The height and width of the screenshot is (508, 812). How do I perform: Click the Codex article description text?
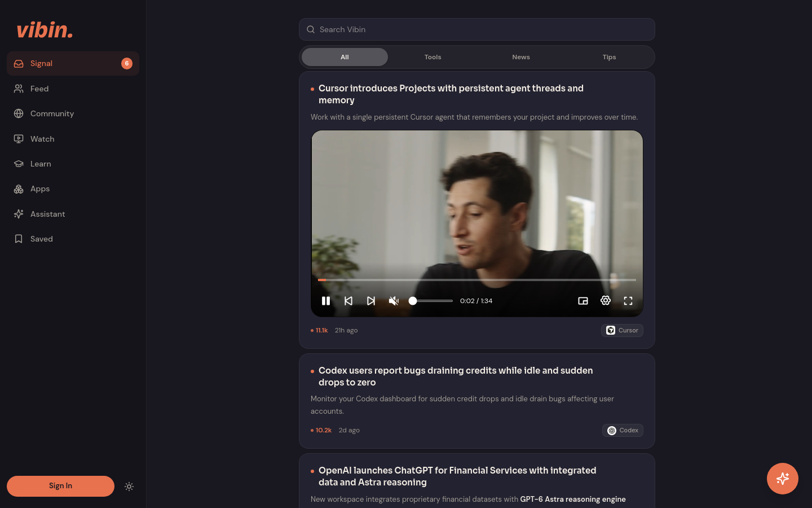click(462, 405)
